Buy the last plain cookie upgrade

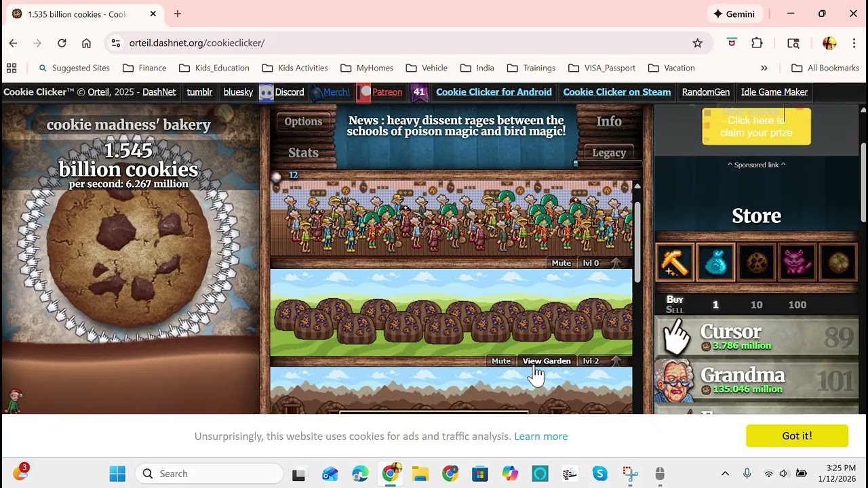coord(837,262)
